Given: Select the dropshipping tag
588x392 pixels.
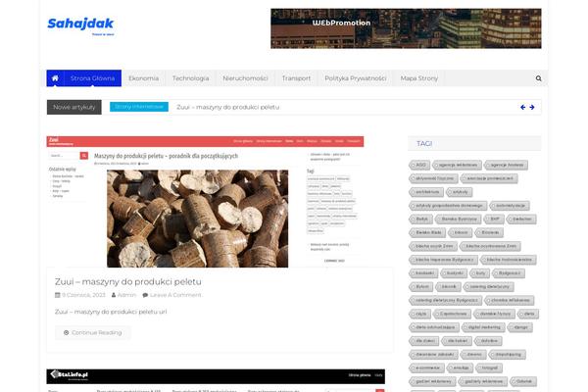Looking at the screenshot, I should click(508, 354).
